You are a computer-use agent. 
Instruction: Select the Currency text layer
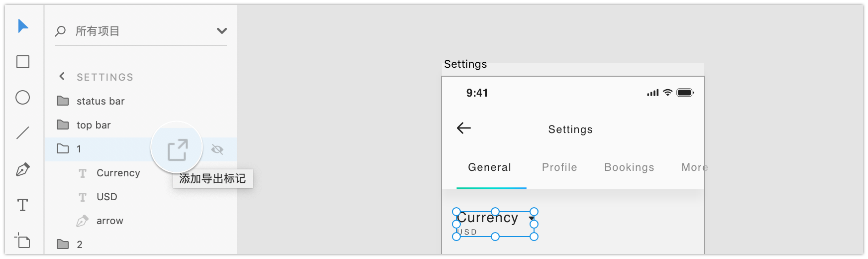118,173
